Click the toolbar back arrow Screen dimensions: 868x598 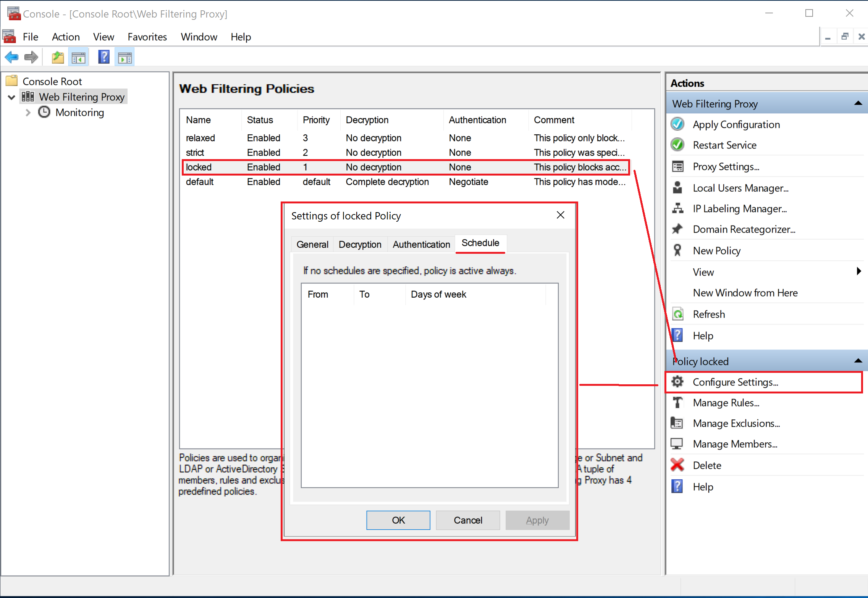click(11, 57)
